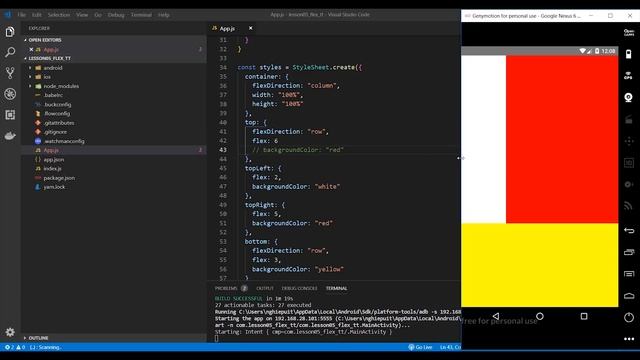
Task: Open .babelrc in the explorer
Action: coord(53,95)
